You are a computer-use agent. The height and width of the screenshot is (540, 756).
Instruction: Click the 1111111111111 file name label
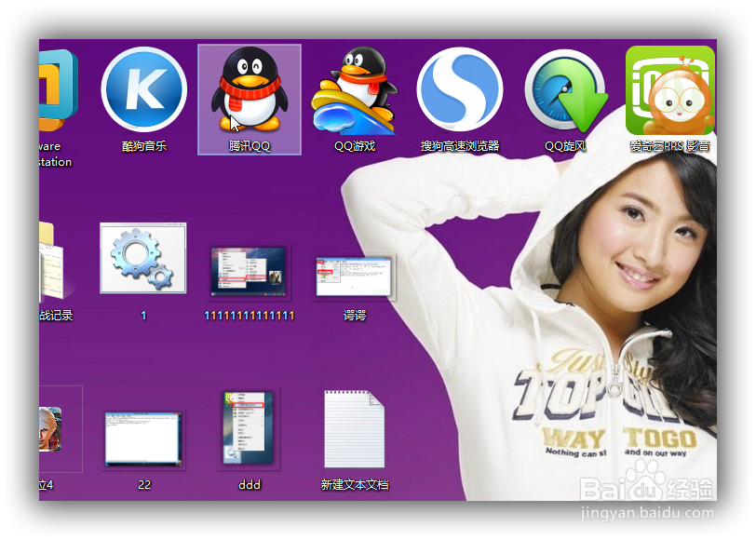pyautogui.click(x=250, y=316)
